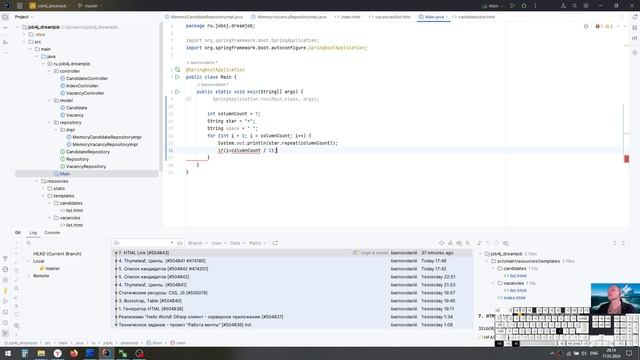Open the User filter dropdown
The height and width of the screenshot is (360, 640).
coord(218,243)
